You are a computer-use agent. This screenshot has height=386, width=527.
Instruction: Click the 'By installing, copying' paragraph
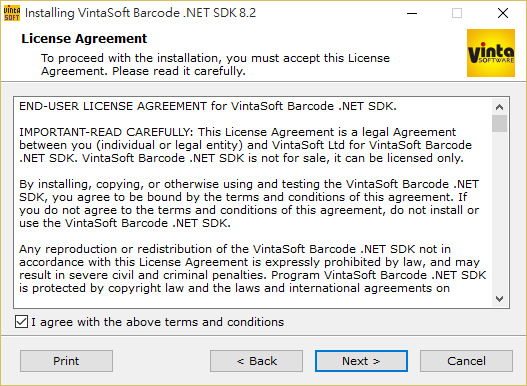(x=249, y=203)
